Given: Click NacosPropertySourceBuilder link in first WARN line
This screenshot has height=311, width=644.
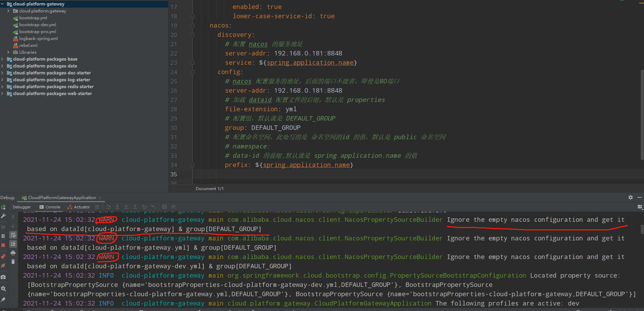Looking at the screenshot, I should [x=335, y=220].
